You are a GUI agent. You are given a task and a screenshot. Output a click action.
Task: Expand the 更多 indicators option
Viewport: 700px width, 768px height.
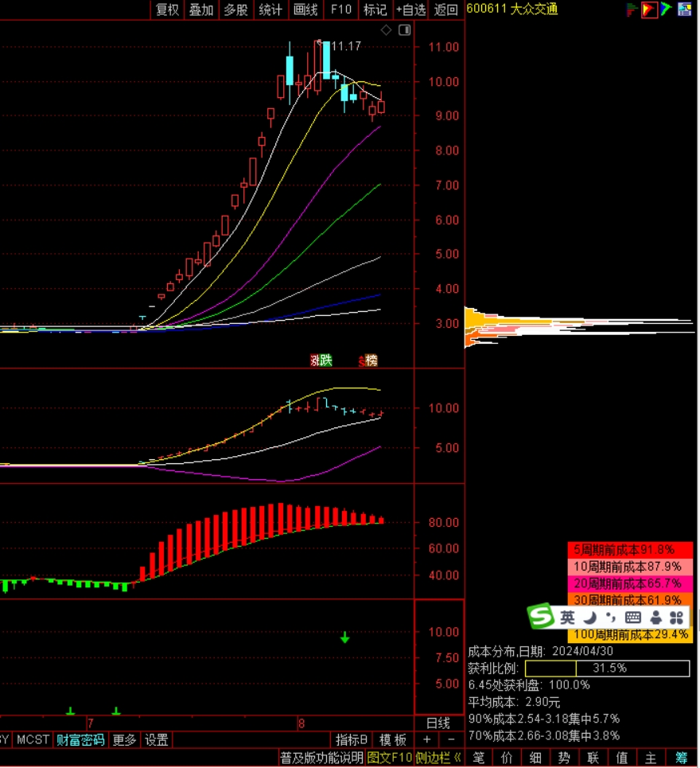tap(124, 740)
